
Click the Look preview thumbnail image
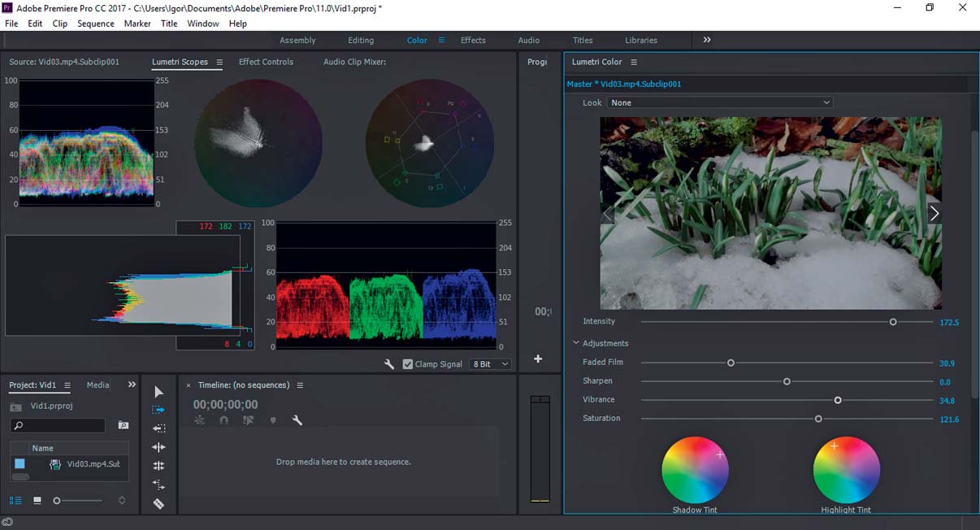tap(771, 213)
